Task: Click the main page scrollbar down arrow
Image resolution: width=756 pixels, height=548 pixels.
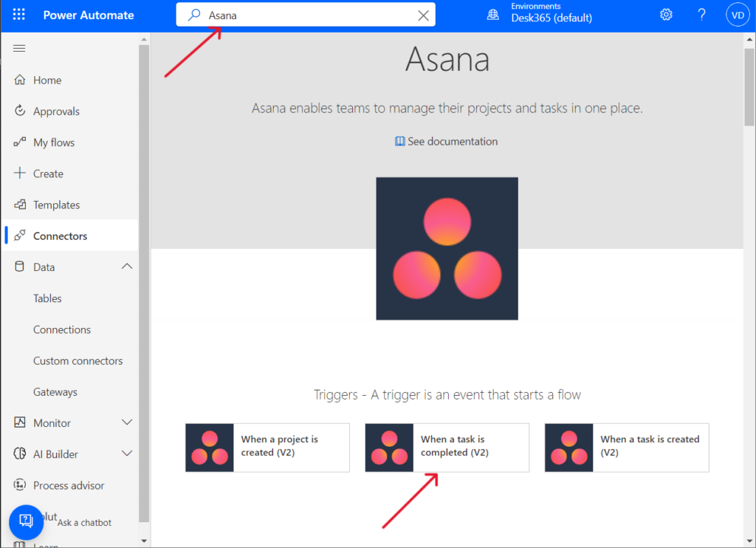Action: pos(749,541)
